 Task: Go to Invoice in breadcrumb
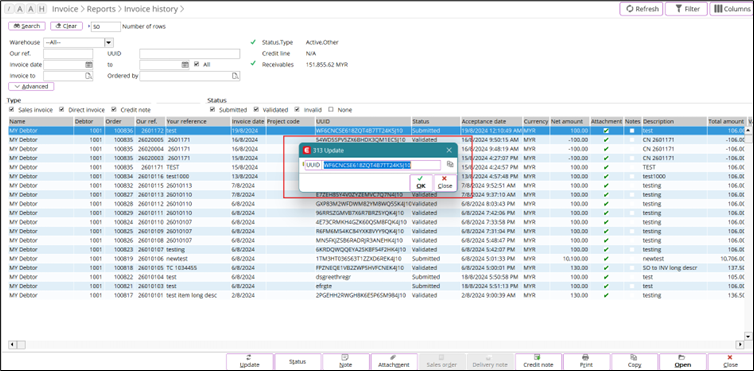(64, 9)
